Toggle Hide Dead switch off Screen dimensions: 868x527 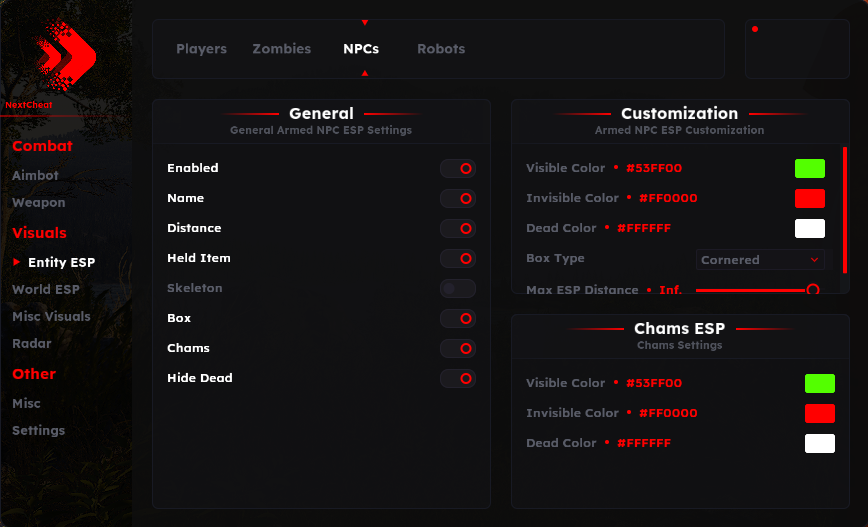coord(458,379)
